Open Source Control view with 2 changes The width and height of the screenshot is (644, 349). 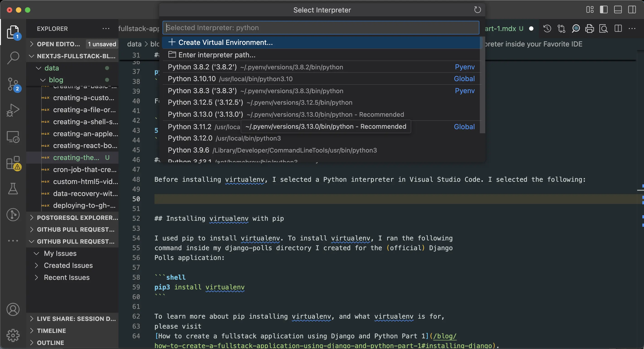pos(13,85)
